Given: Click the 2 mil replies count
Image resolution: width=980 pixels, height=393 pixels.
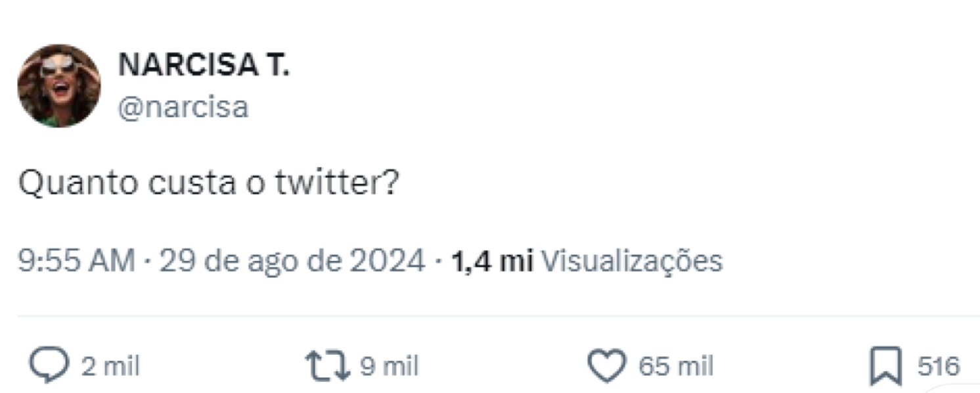Looking at the screenshot, I should click(x=110, y=367).
